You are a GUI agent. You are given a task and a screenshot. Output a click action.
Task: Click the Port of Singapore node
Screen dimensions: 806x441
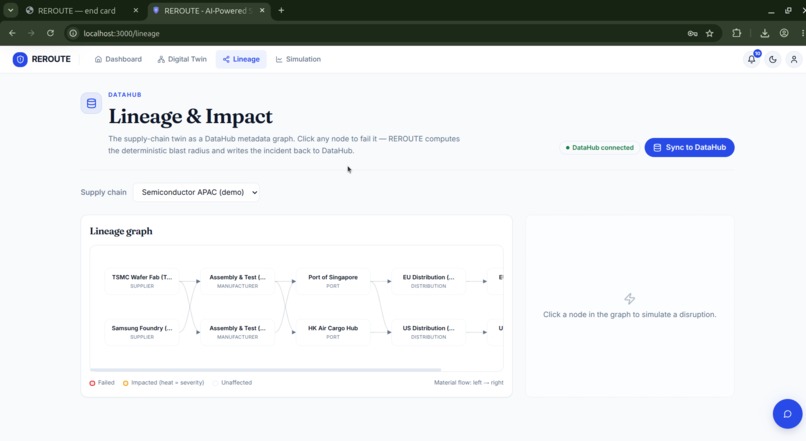coord(333,281)
